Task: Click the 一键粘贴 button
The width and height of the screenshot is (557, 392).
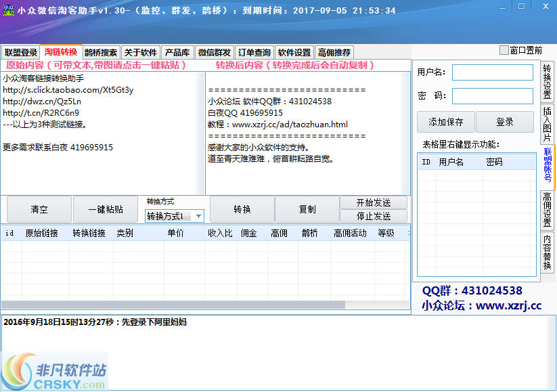Action: [105, 209]
